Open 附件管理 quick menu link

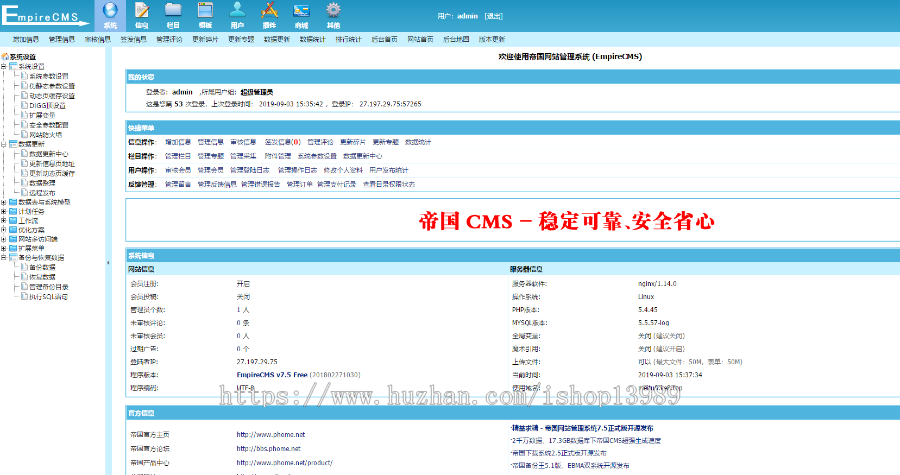[278, 156]
